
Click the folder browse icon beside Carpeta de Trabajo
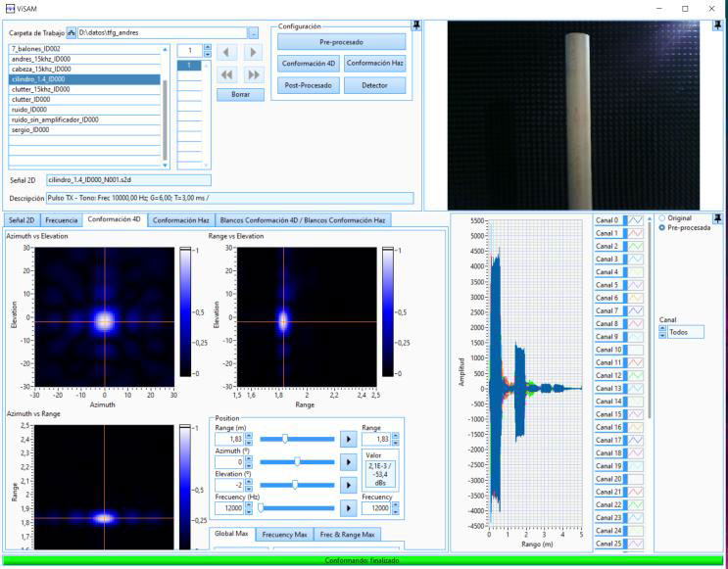(x=72, y=33)
